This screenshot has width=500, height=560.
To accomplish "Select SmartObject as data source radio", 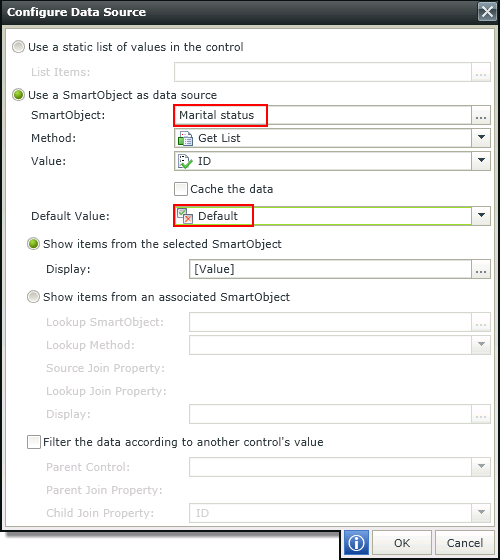I will point(18,95).
